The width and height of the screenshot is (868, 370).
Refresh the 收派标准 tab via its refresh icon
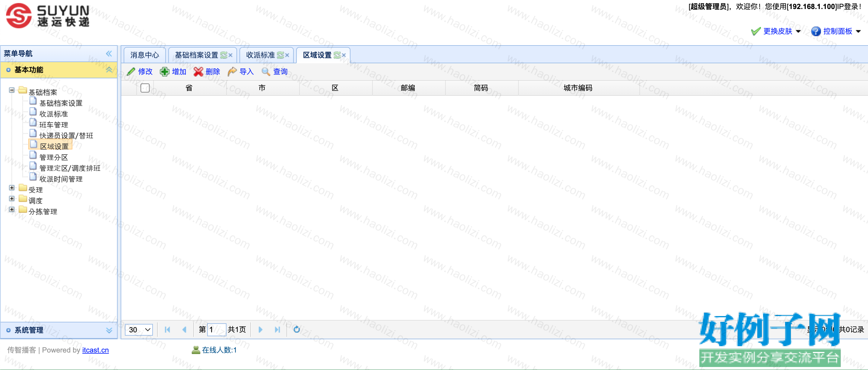[x=280, y=55]
